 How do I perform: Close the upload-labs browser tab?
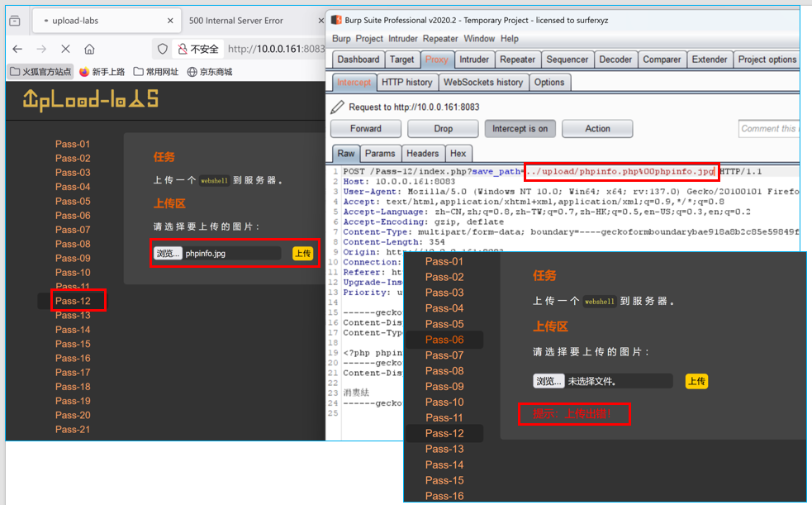[170, 21]
